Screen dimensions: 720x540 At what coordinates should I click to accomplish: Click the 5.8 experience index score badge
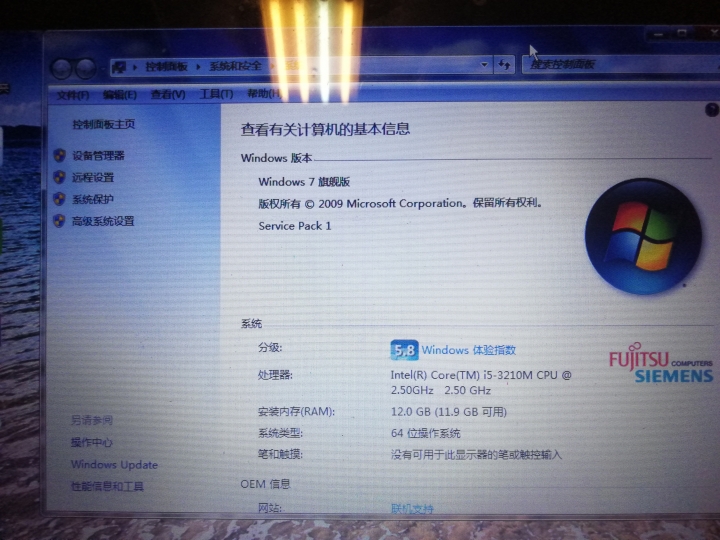coord(404,350)
